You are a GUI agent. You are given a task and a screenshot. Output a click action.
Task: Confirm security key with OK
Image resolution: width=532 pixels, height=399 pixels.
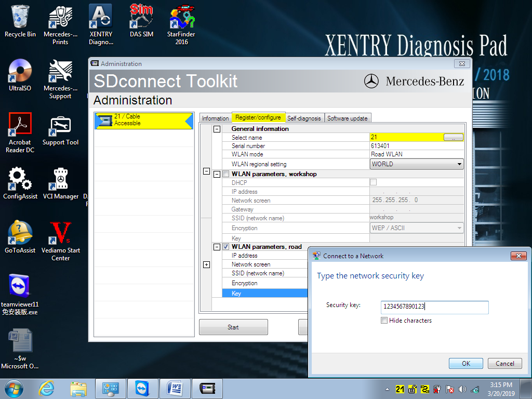[466, 363]
